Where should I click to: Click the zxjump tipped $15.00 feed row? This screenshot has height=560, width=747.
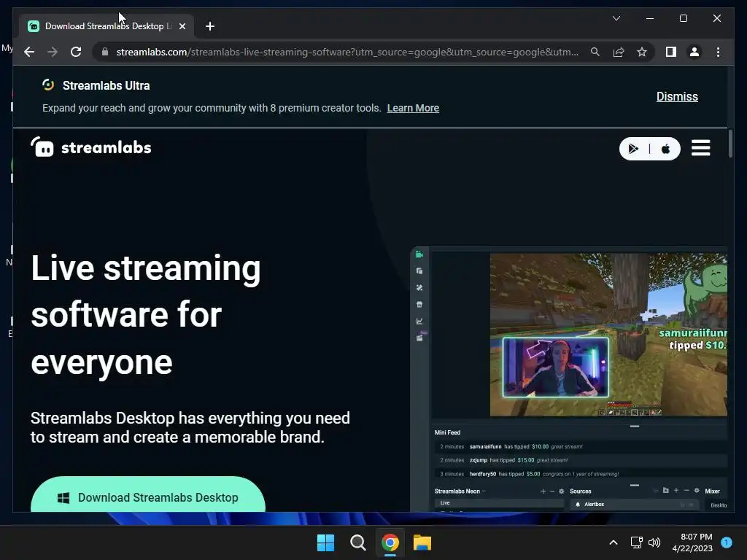click(580, 460)
